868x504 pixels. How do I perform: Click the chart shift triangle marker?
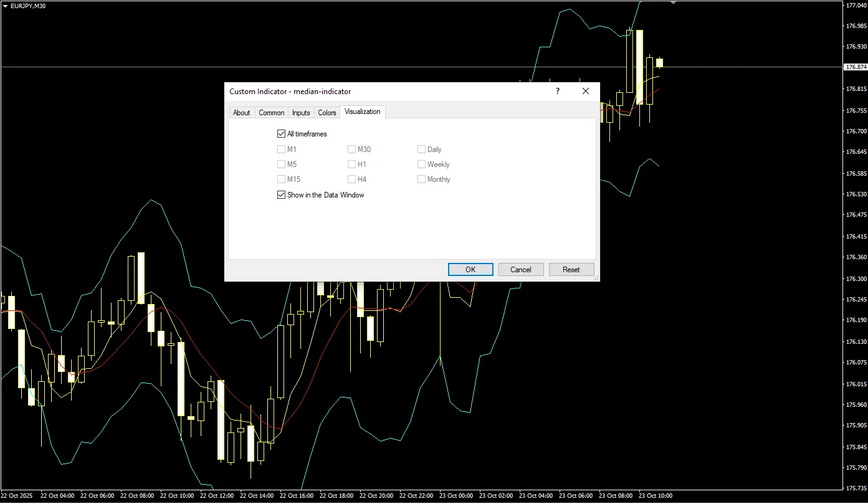click(673, 3)
